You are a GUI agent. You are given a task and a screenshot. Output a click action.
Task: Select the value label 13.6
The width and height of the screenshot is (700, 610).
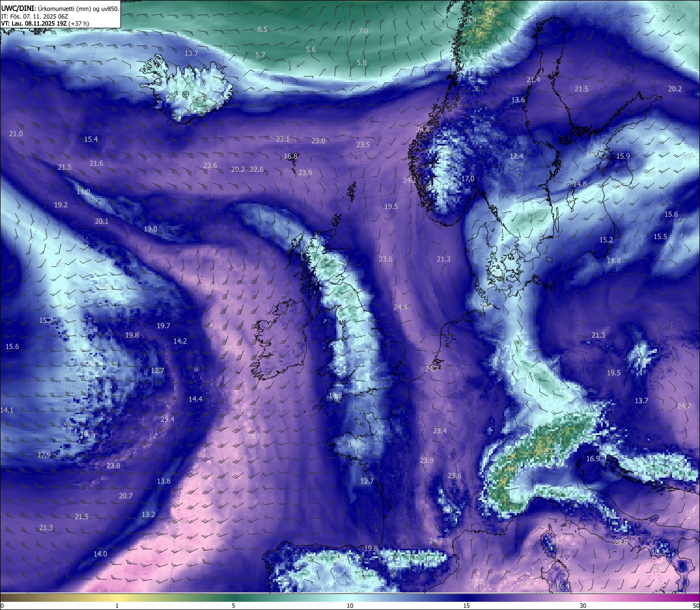pos(518,100)
